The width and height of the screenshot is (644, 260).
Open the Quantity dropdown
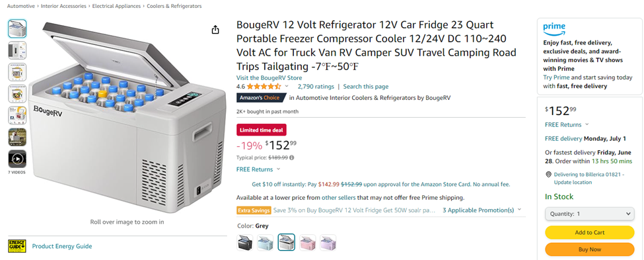pyautogui.click(x=589, y=214)
